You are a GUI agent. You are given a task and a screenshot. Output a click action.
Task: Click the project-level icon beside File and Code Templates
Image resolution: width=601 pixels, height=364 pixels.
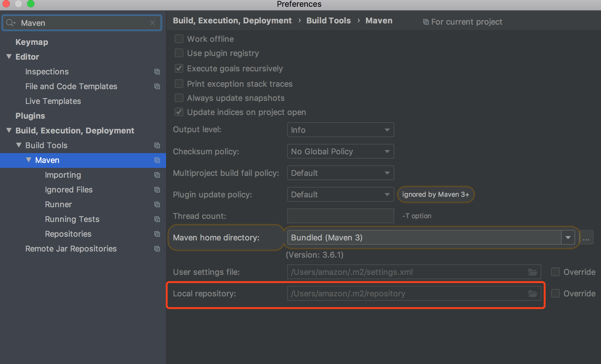pos(157,86)
